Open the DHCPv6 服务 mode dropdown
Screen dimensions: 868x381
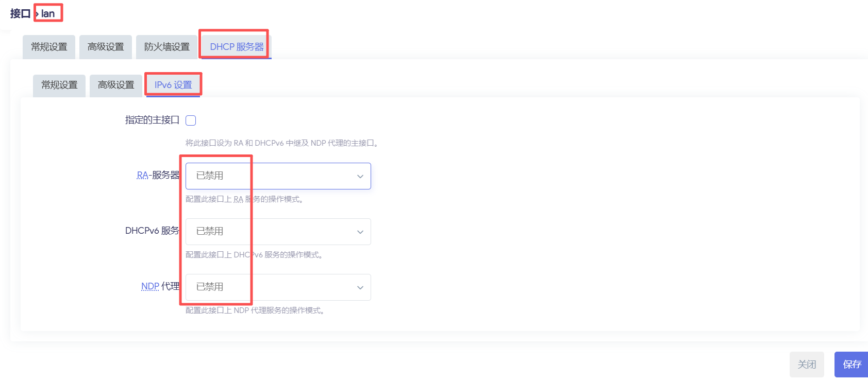coord(278,232)
